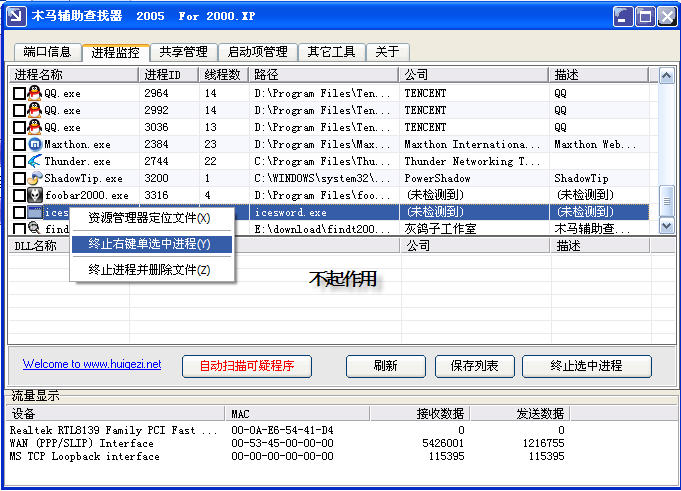The height and width of the screenshot is (491, 681).
Task: Select the MS TCP Loopback interface row
Action: click(287, 456)
